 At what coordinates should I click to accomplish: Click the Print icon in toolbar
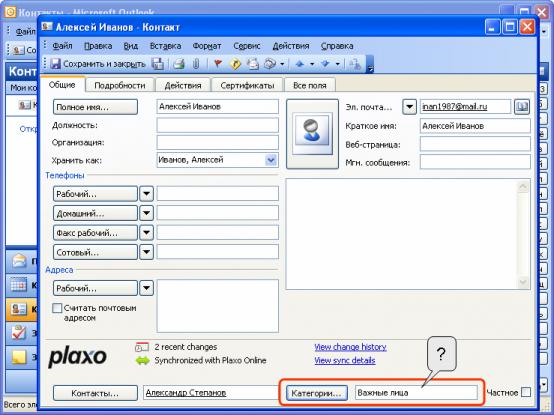pyautogui.click(x=179, y=64)
